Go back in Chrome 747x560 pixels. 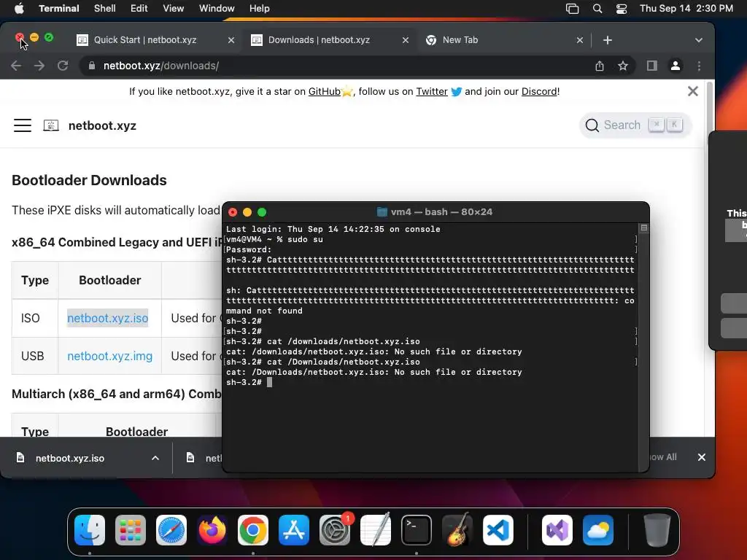pos(16,66)
